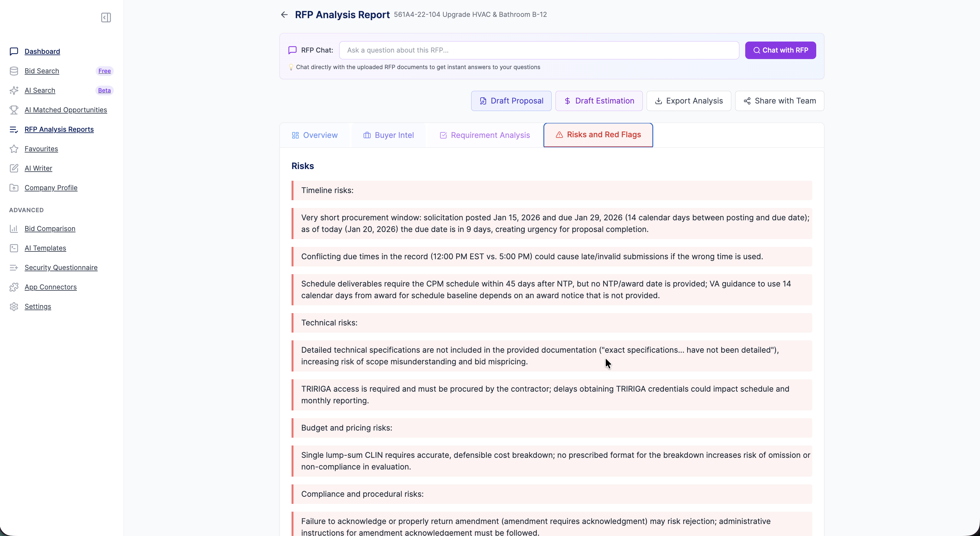Switch to the Overview tab
980x536 pixels.
click(315, 135)
